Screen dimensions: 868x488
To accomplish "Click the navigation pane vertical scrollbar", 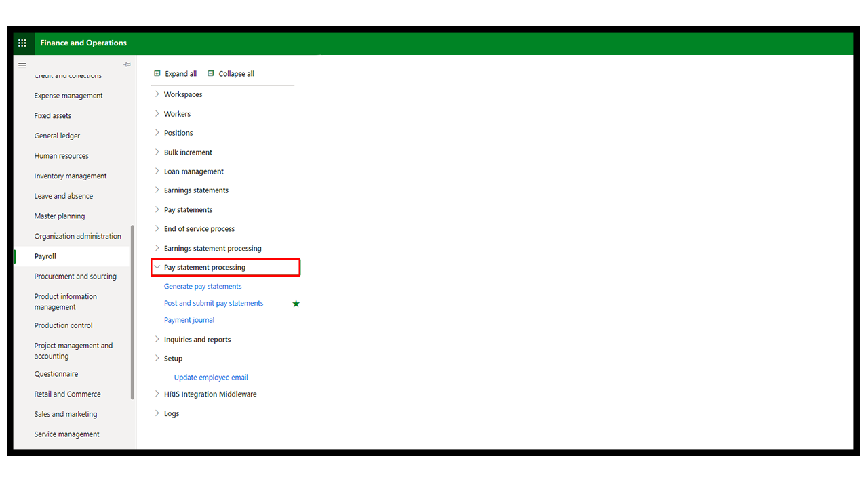I will tap(133, 312).
